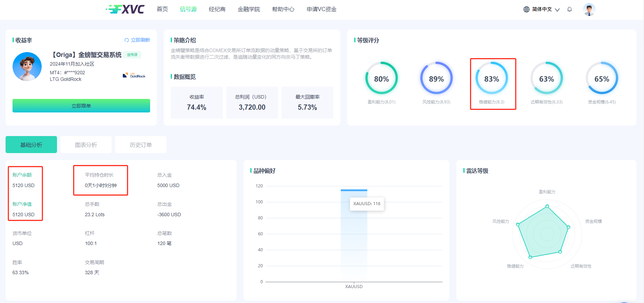Click the radar chart 风控能力 axis label
The height and width of the screenshot is (303, 644).
501,221
